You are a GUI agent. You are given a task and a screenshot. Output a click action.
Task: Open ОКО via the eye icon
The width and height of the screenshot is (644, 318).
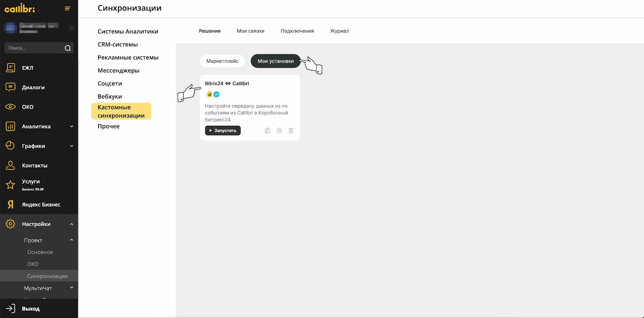coord(10,107)
